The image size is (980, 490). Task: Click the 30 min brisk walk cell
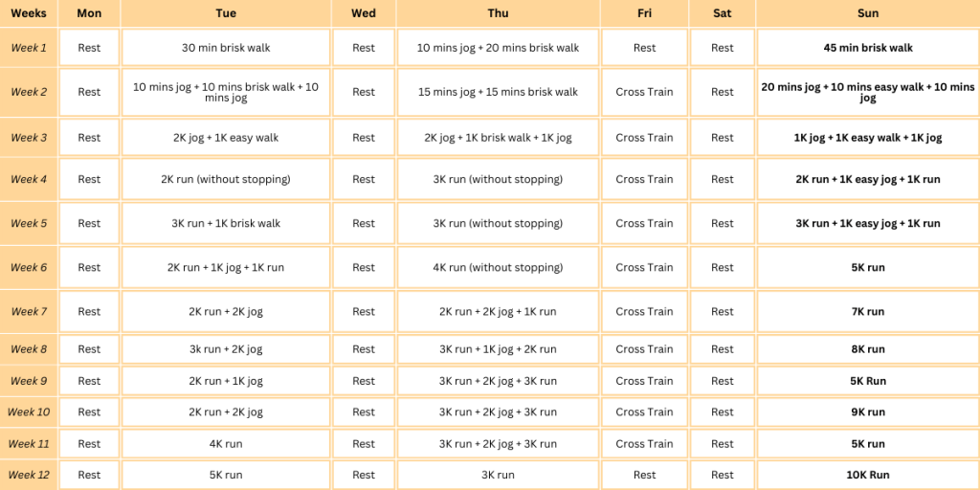(226, 48)
